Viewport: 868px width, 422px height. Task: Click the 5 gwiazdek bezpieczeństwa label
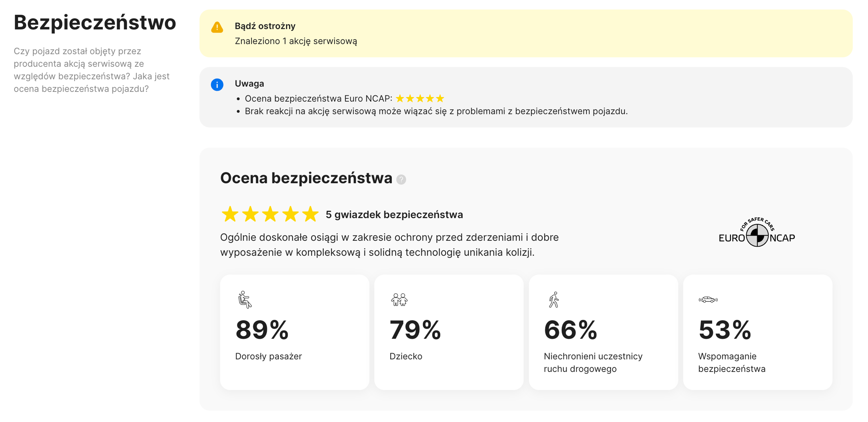[394, 215]
